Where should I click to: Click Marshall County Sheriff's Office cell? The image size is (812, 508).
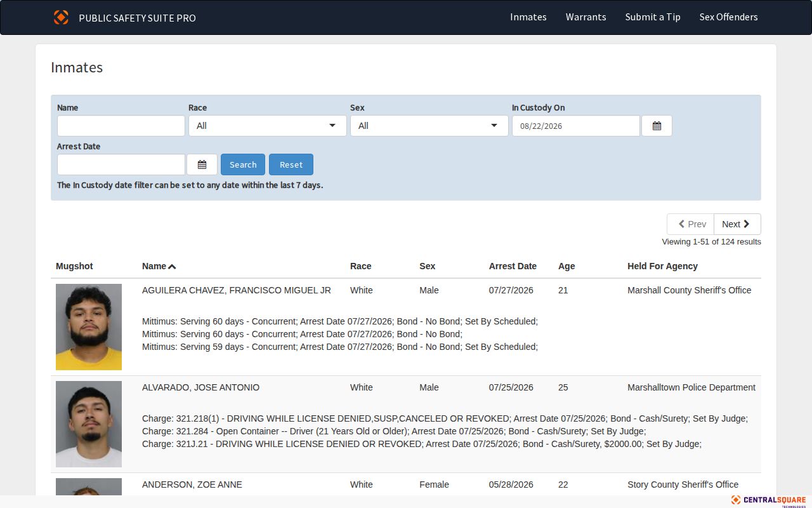tap(690, 290)
